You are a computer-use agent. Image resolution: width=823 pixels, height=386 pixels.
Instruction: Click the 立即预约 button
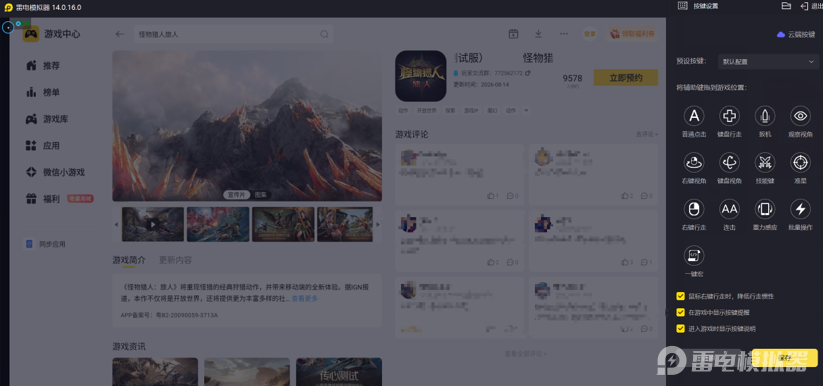click(x=626, y=78)
